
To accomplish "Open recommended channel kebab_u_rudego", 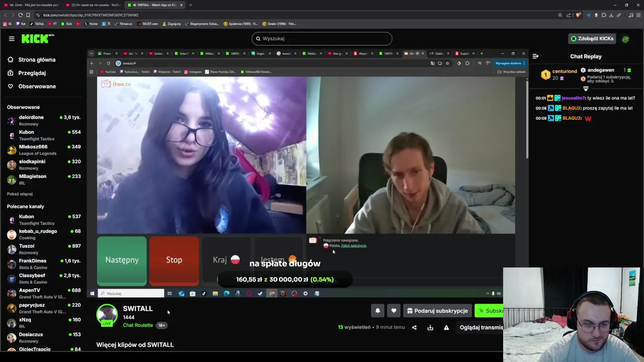I will click(44, 234).
